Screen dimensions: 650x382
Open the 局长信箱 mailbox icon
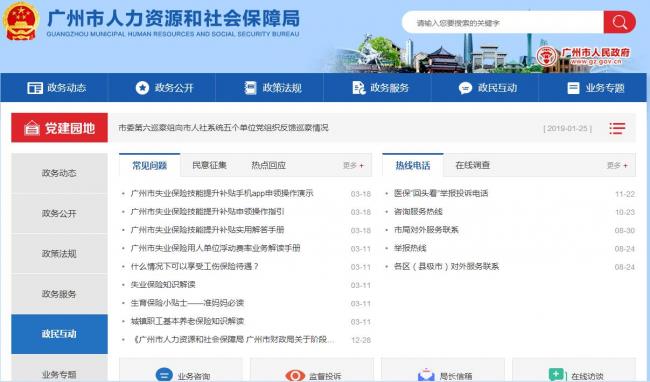[x=426, y=375]
